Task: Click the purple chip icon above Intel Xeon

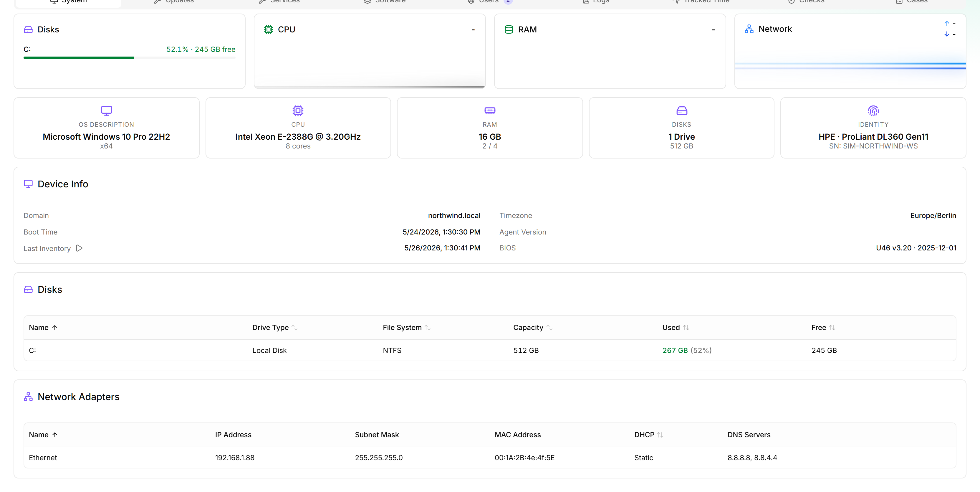Action: click(298, 111)
